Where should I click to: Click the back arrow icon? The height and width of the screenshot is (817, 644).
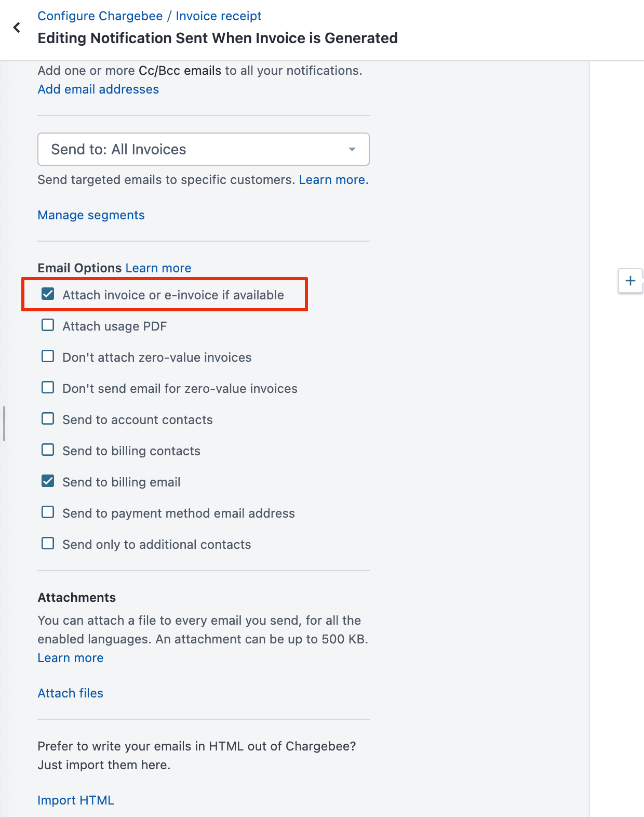(17, 28)
